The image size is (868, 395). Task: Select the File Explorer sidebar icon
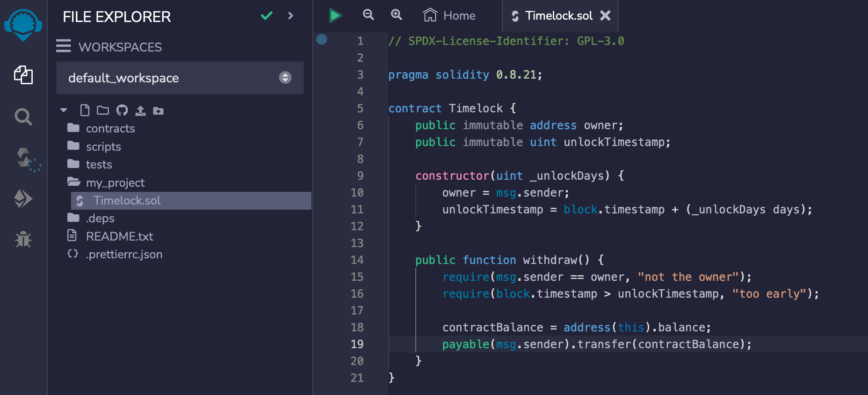click(x=23, y=75)
